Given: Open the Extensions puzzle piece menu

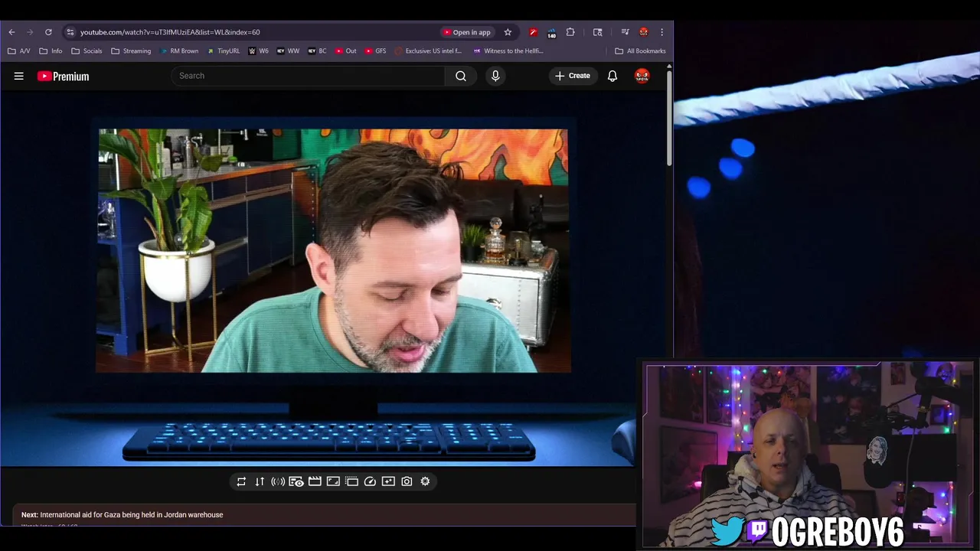Looking at the screenshot, I should tap(570, 32).
